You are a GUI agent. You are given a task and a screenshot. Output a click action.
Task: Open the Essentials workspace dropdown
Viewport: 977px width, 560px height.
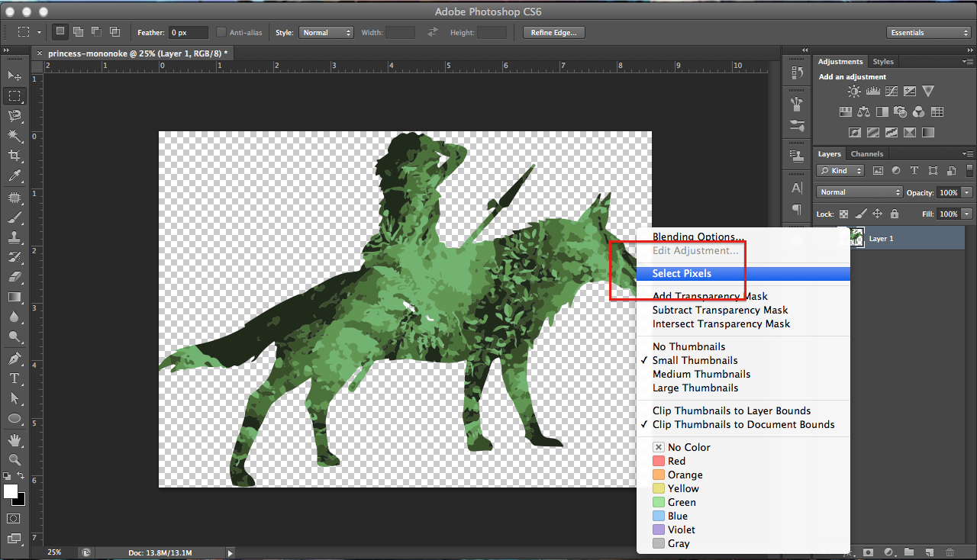[929, 33]
